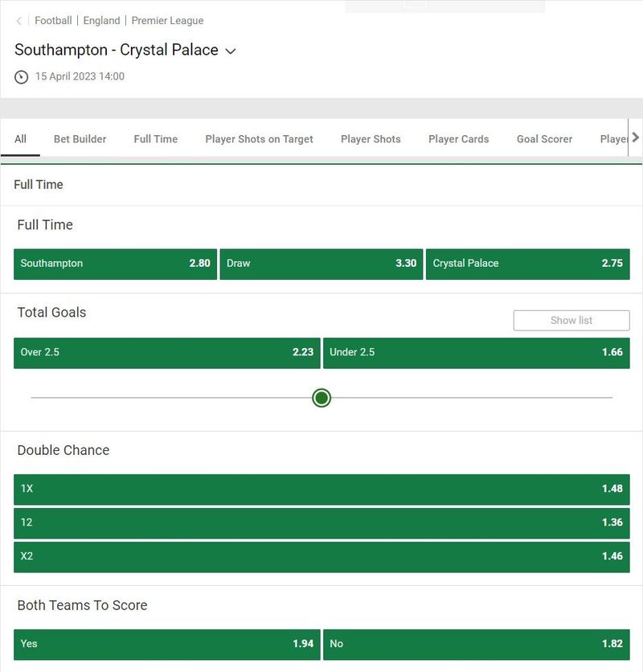643x672 pixels.
Task: Open the Football breadcrumb link
Action: click(x=53, y=21)
